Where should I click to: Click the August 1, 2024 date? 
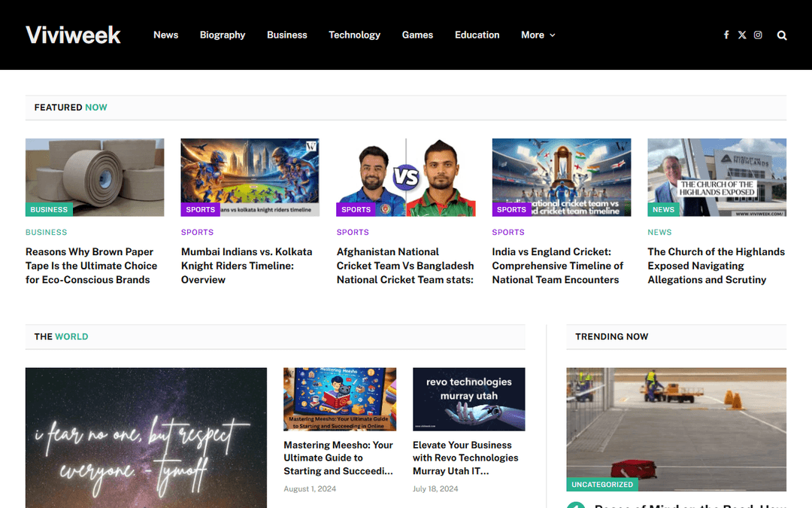click(310, 488)
